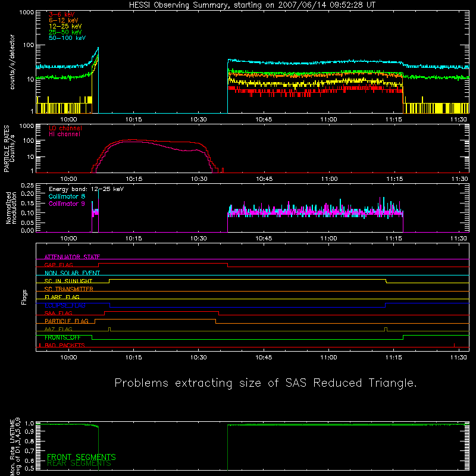Click the vertical 'Flags' axis title
Screen dimensions: 476x476
click(24, 297)
